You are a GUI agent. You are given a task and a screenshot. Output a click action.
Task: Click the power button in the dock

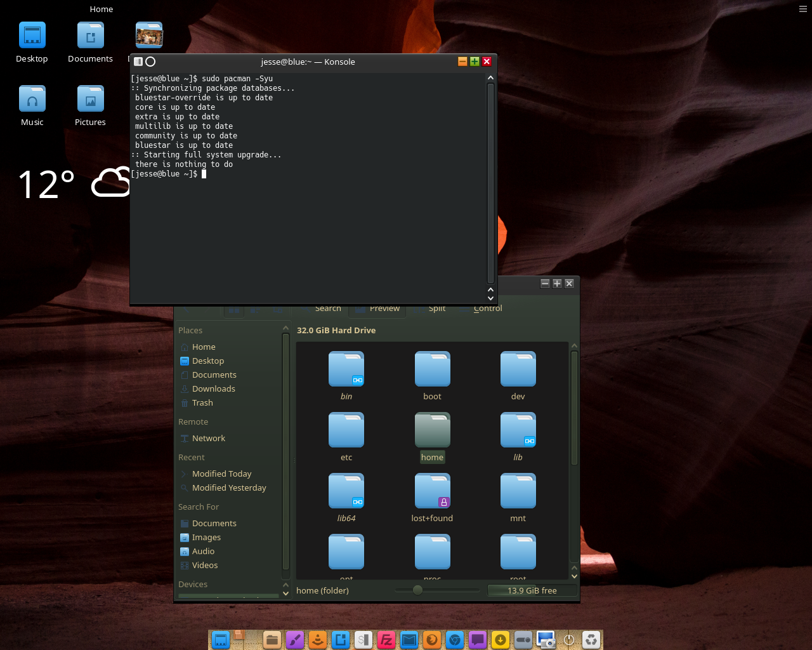[x=569, y=640]
